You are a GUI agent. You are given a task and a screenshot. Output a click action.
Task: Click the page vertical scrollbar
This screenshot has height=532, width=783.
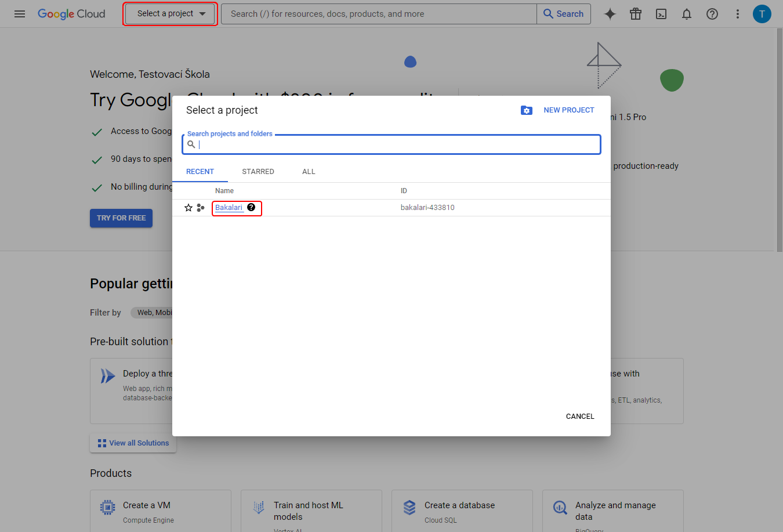pyautogui.click(x=780, y=139)
